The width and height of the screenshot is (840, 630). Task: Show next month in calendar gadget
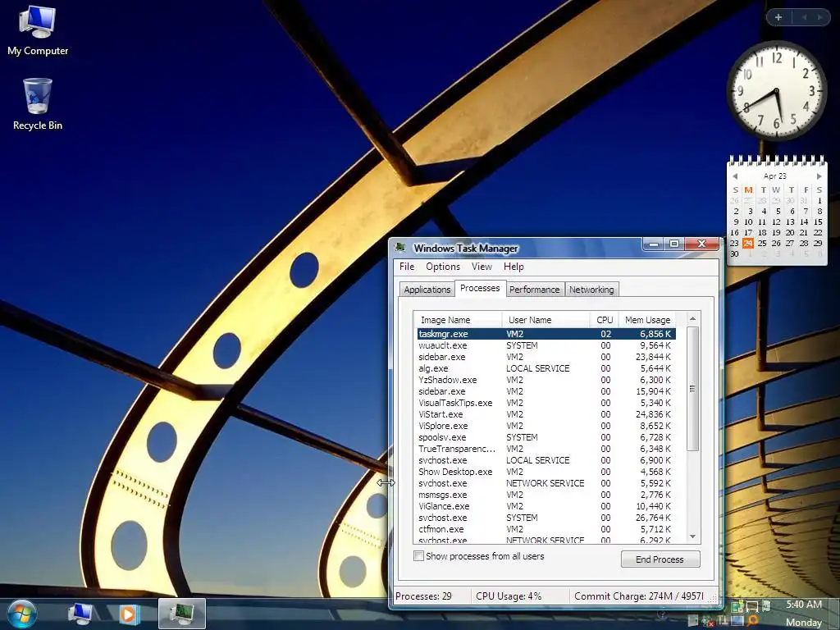819,176
